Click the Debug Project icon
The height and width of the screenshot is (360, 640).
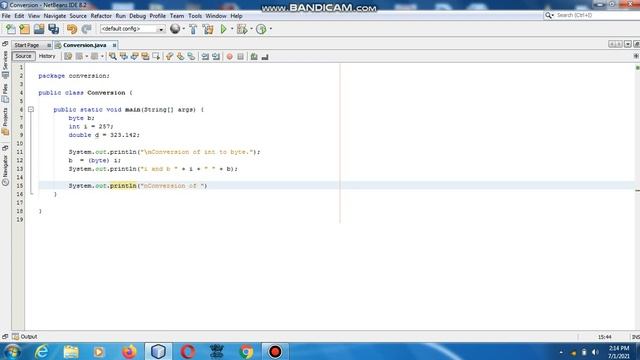click(x=242, y=29)
